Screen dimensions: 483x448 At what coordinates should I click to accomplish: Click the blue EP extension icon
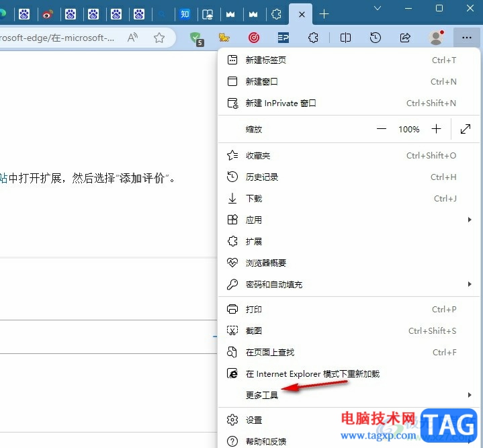(x=283, y=38)
